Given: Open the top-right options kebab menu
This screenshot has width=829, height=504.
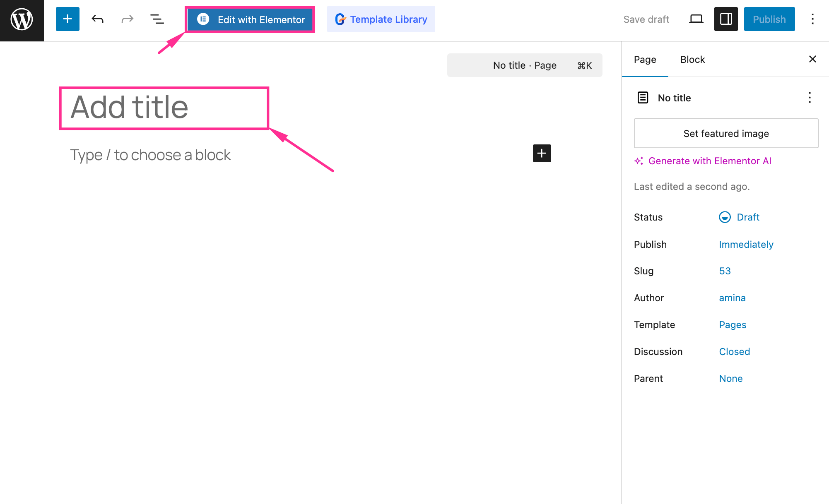Looking at the screenshot, I should point(812,19).
